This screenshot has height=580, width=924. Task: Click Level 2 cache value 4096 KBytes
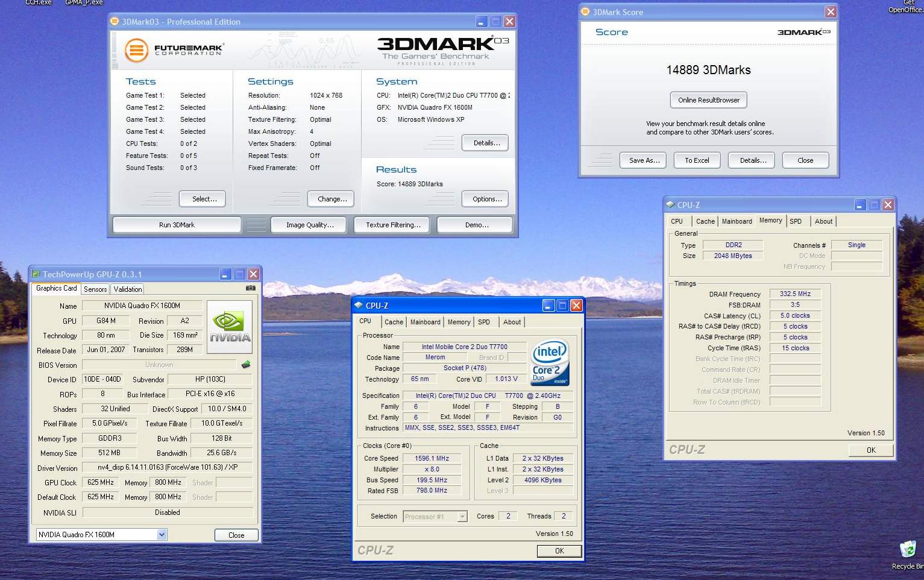(542, 480)
